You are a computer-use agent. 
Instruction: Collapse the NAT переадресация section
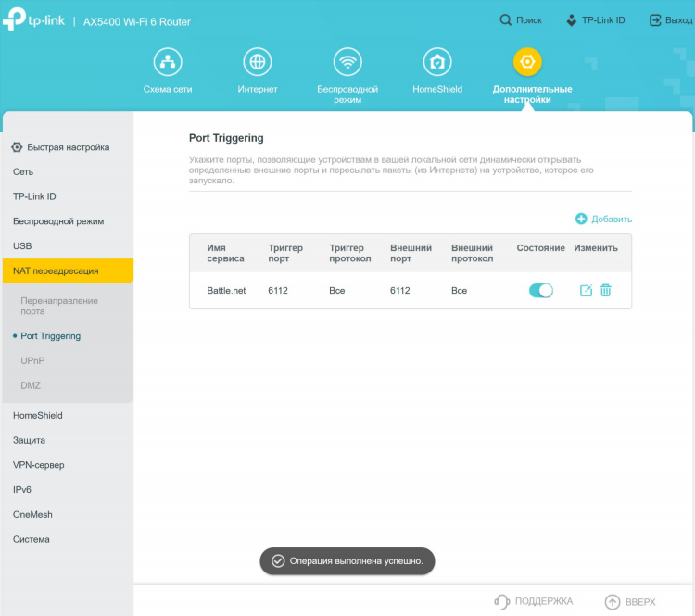[x=68, y=270]
